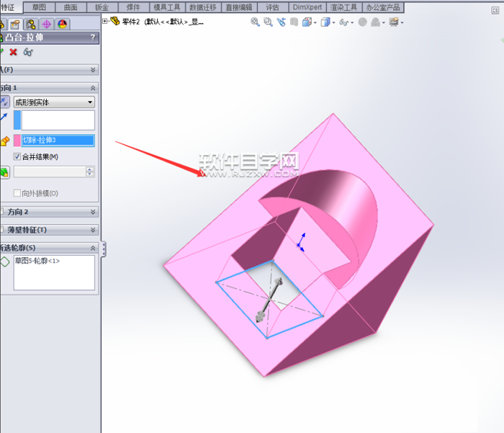This screenshot has height=433, width=504.
Task: Click the Hide/Show Items glasses icon in view toolbar
Action: click(344, 22)
